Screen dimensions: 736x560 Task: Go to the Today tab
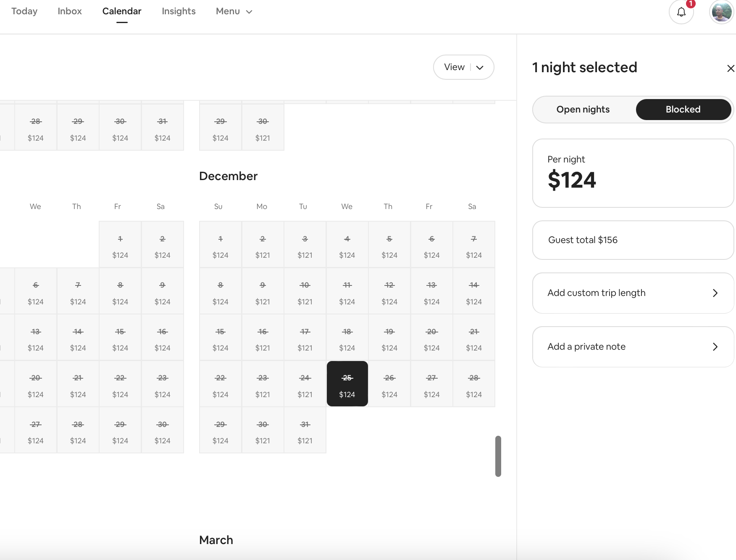point(24,11)
